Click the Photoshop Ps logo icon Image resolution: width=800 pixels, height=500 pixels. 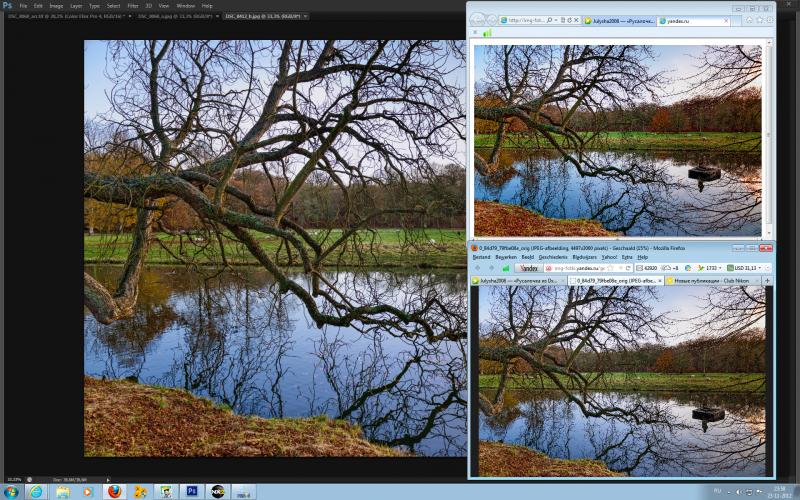click(7, 6)
